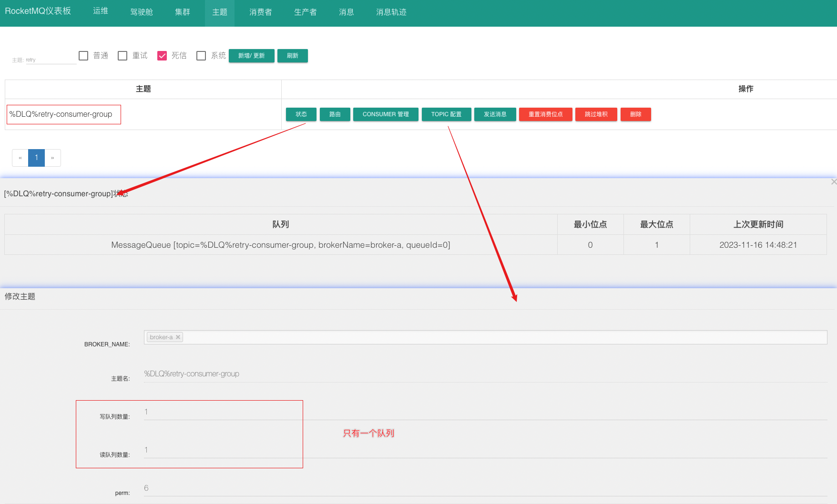Image resolution: width=837 pixels, height=504 pixels.
Task: Click the red 删除 button
Action: [x=636, y=114]
